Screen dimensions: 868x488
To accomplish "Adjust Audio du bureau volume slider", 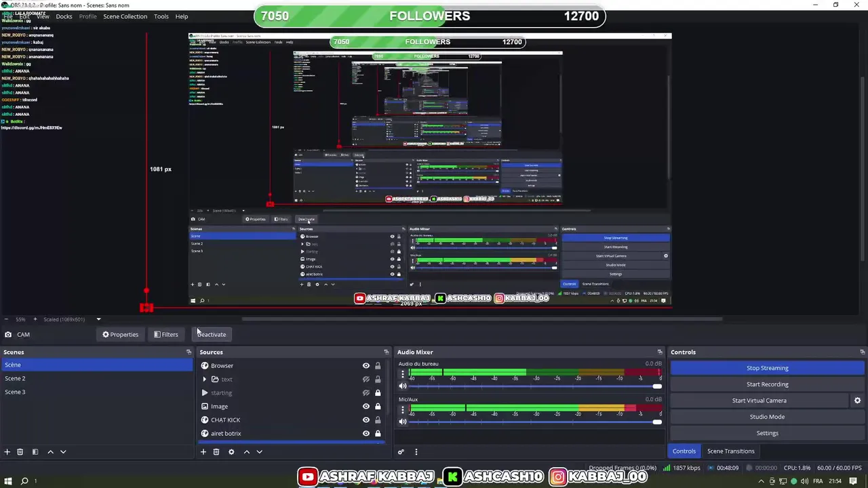I will point(536,386).
